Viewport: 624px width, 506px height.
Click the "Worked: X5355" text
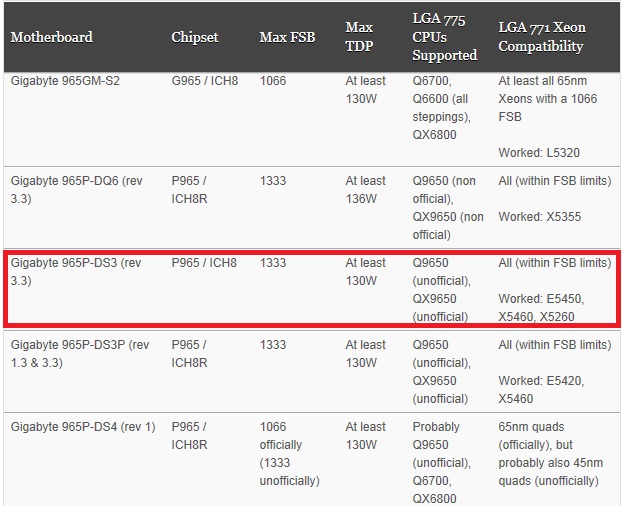[539, 217]
